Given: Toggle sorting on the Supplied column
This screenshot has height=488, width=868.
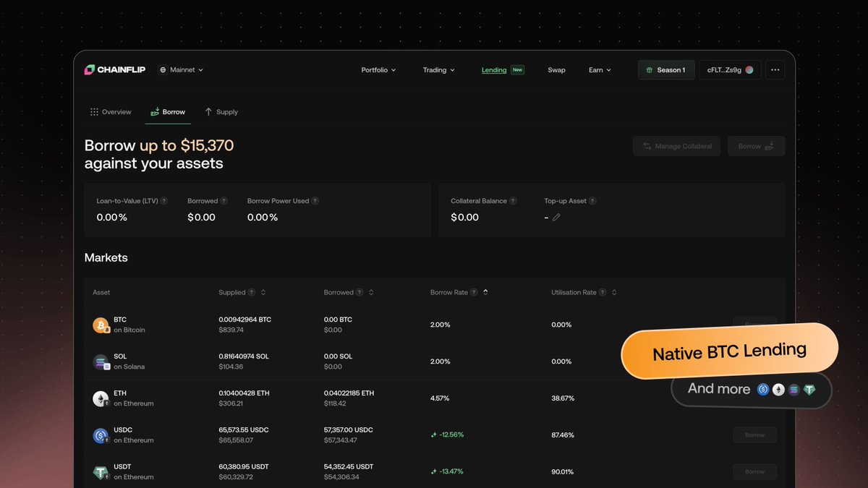Looking at the screenshot, I should click(262, 292).
